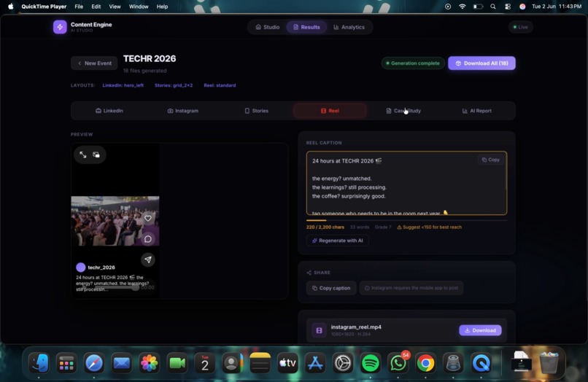
Task: Copy caption using the Copy button in textbox
Action: coord(491,160)
